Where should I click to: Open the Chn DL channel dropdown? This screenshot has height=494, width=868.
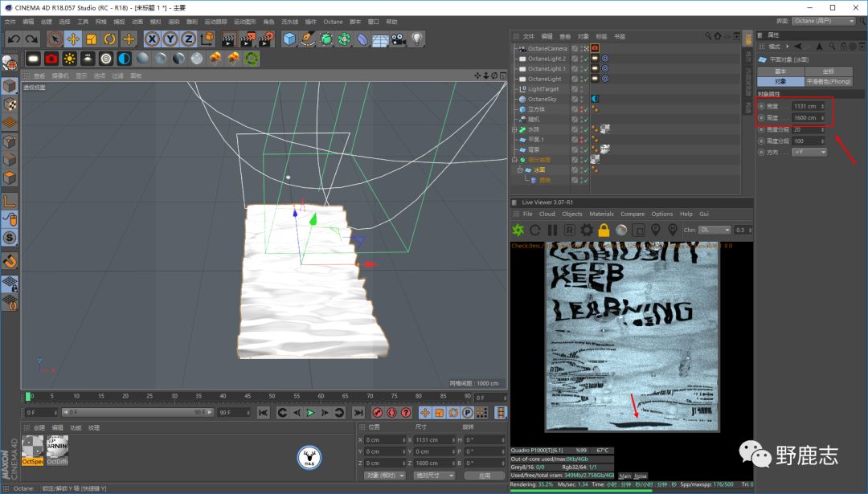coord(716,230)
